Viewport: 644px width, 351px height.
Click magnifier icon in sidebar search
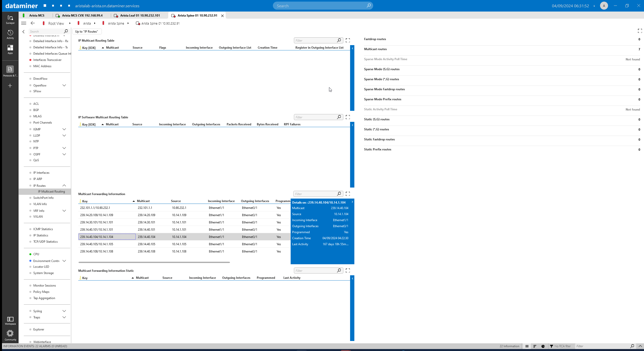coord(66,31)
